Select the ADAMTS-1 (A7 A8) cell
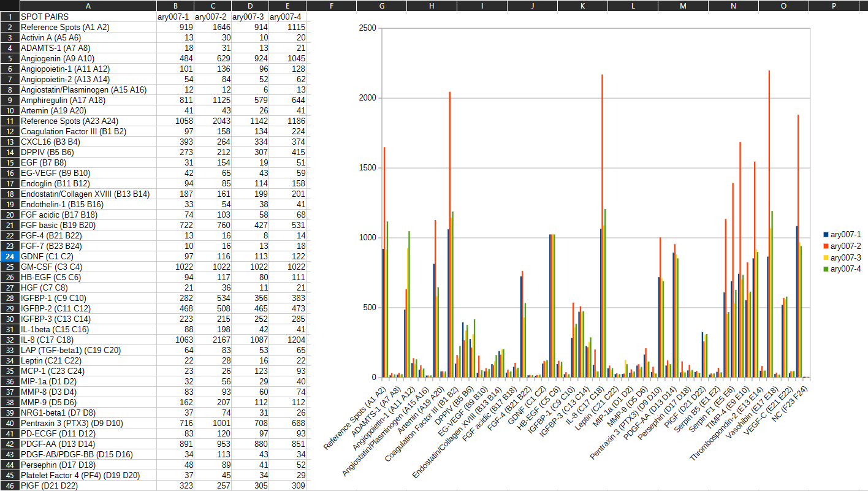Screen dimensions: 868x491 [x=88, y=48]
